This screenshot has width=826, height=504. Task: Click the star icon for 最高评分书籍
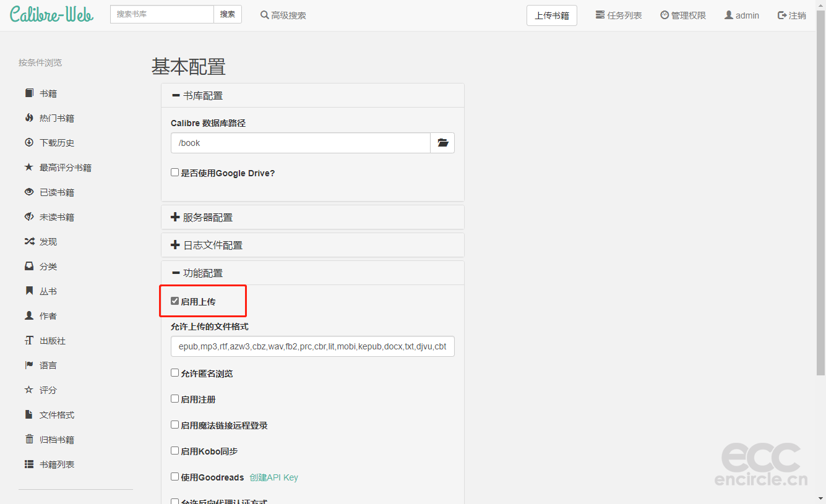pos(29,168)
